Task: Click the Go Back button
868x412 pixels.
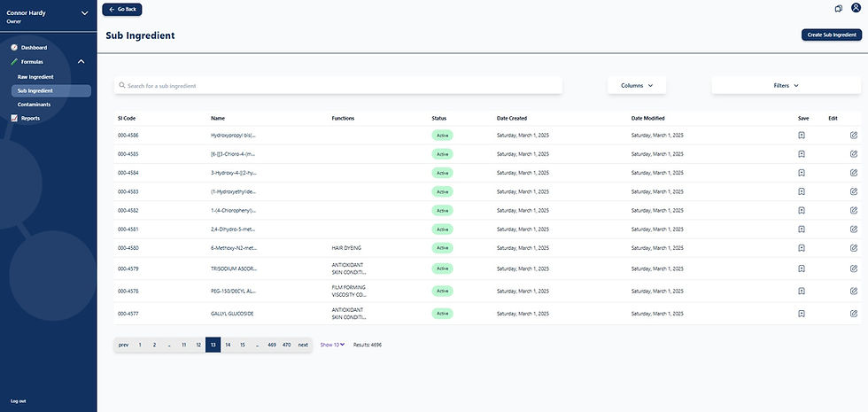Action: point(122,10)
